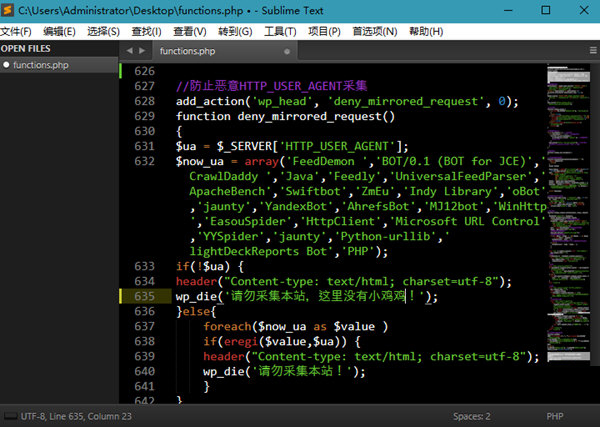Click }else{ on line 636
Viewport: 600px width, 427px height.
(196, 311)
